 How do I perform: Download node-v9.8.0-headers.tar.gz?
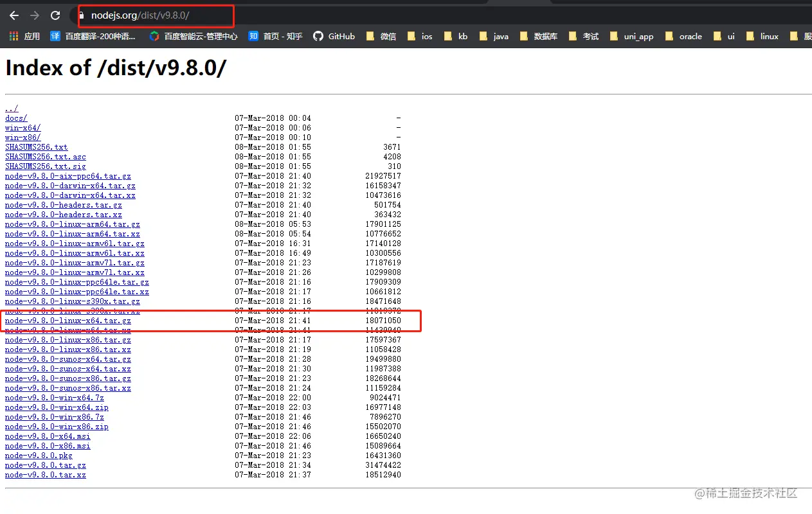[x=64, y=205]
